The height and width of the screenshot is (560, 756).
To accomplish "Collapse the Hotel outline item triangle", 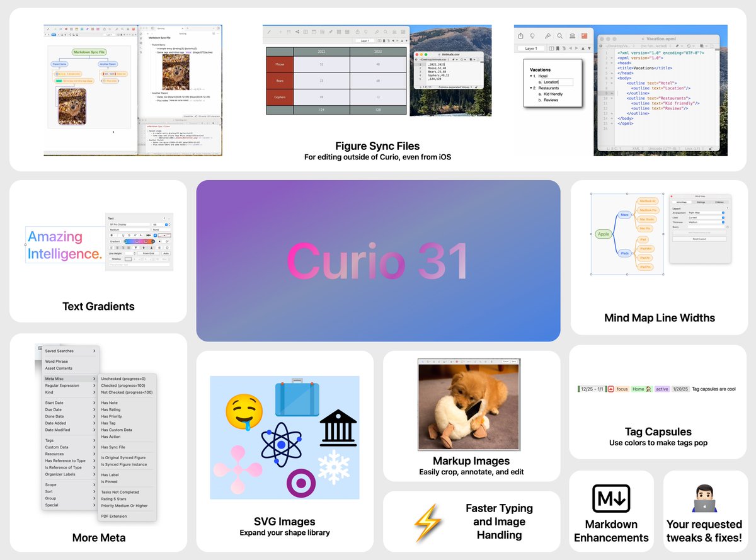I will tap(531, 76).
